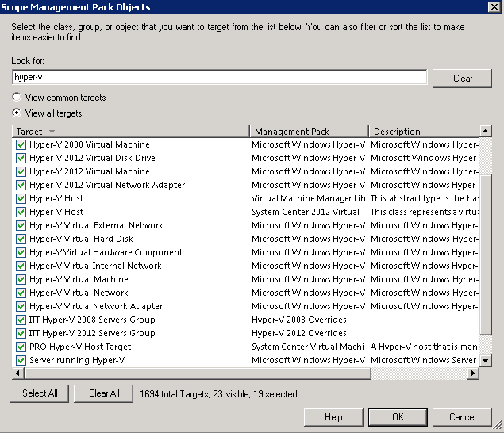Image resolution: width=504 pixels, height=433 pixels.
Task: Uncheck Hyper-V Host from Virtual Machine Manager Lib
Action: tap(21, 199)
